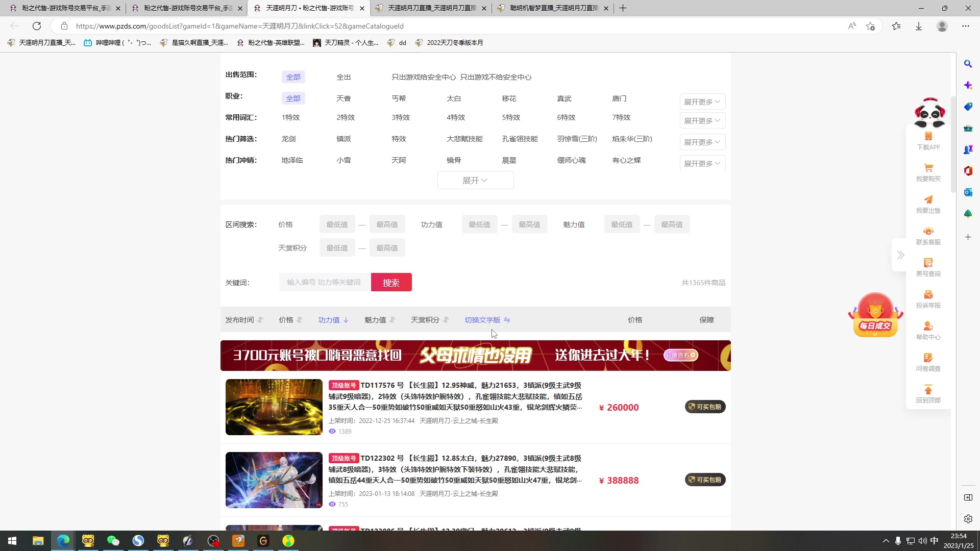The image size is (980, 551).
Task: Open 问卷调查 survey icon
Action: 928,362
